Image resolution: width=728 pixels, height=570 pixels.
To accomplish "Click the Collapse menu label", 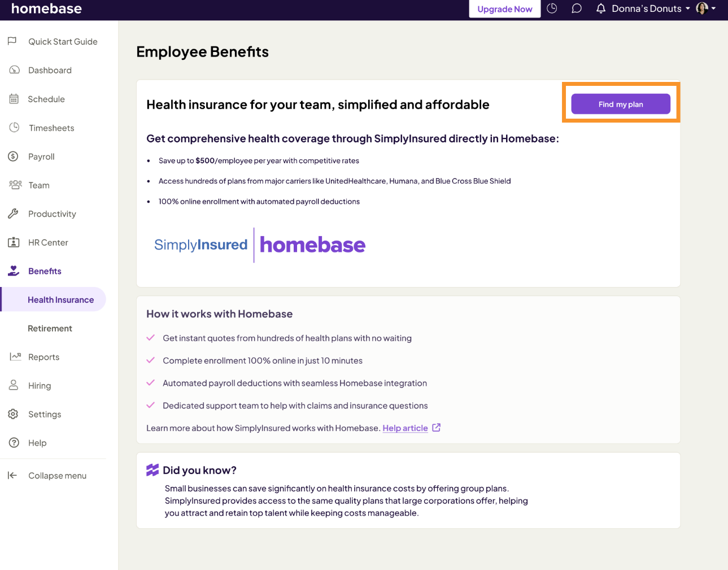I will (58, 476).
